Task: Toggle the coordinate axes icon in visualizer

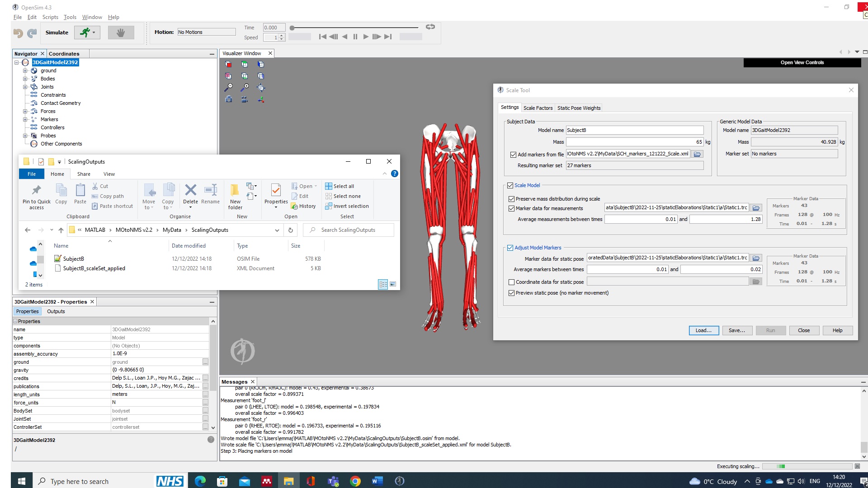Action: pos(261,99)
